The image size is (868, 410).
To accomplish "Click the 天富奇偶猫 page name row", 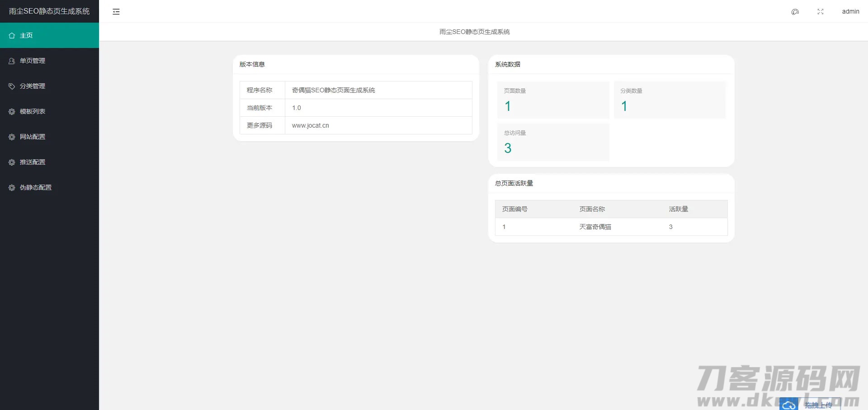I will tap(595, 227).
